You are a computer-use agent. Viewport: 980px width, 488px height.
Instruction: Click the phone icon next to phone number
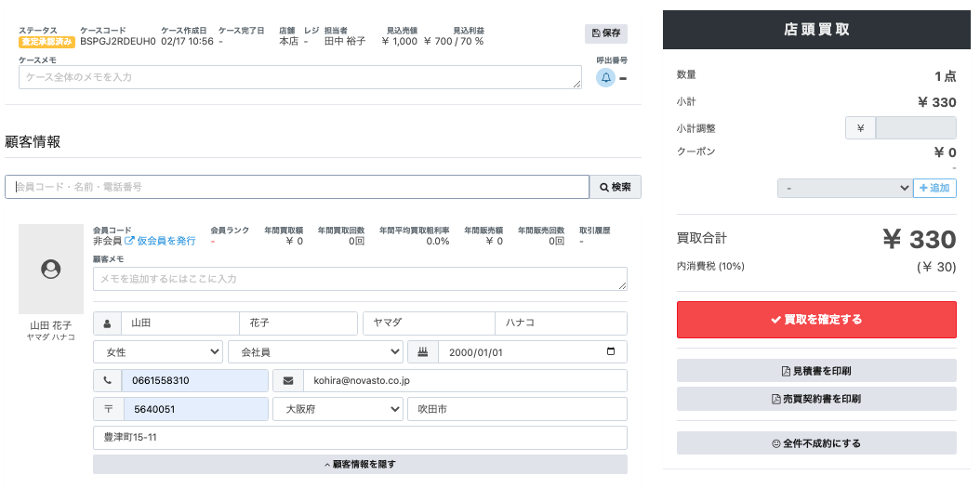(x=107, y=380)
